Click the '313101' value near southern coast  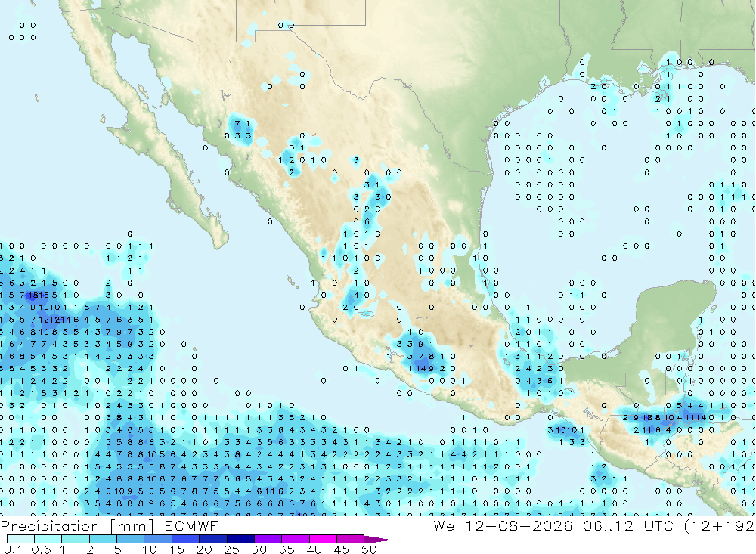click(x=566, y=429)
